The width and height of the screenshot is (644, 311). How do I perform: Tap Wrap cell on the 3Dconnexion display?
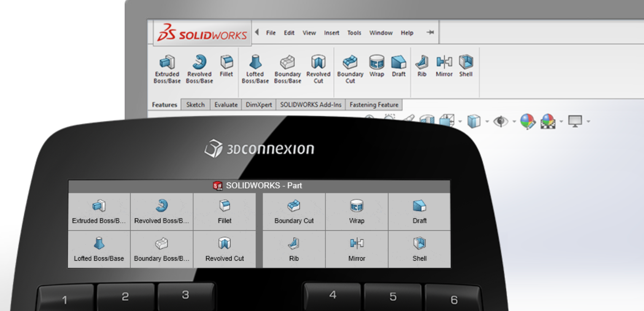point(357,212)
